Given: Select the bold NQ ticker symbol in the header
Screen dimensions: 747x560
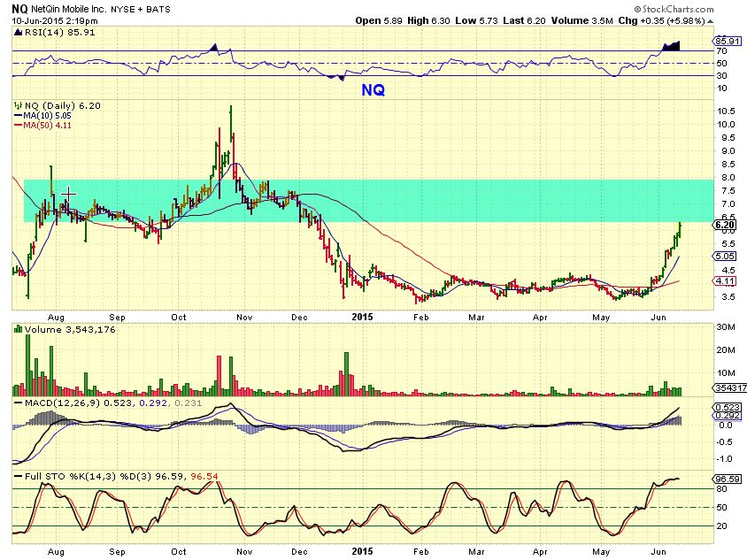Looking at the screenshot, I should (19, 9).
